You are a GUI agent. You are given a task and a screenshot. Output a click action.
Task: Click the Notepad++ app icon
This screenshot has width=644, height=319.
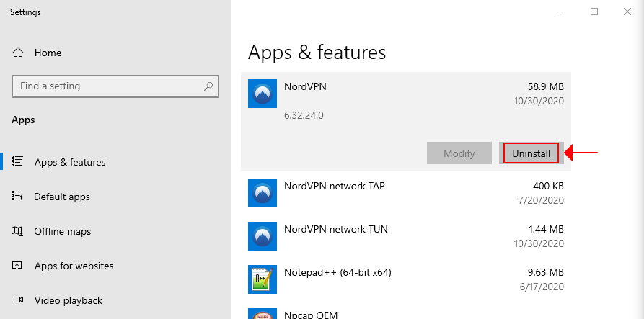(262, 279)
